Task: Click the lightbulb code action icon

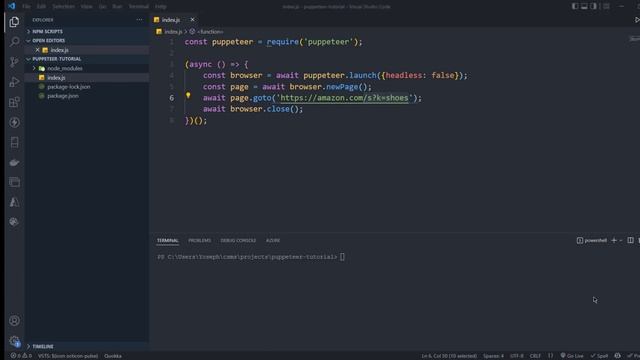Action: click(x=188, y=96)
